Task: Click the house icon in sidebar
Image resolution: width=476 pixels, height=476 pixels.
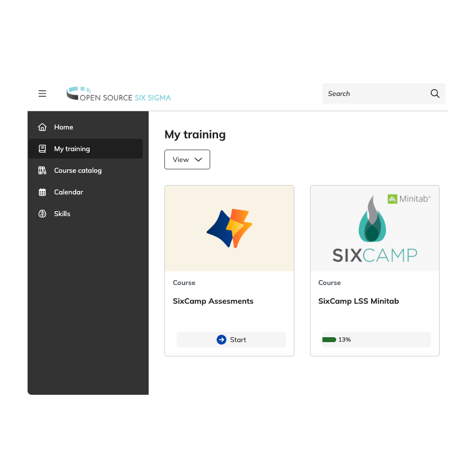Action: (x=42, y=127)
